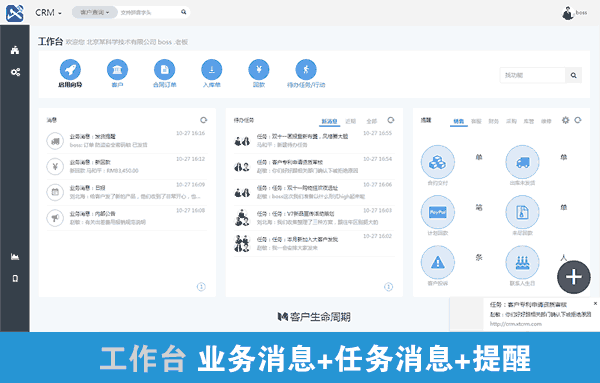The image size is (600, 383).
Task: Open the 客户 bank building icon
Action: tap(117, 70)
